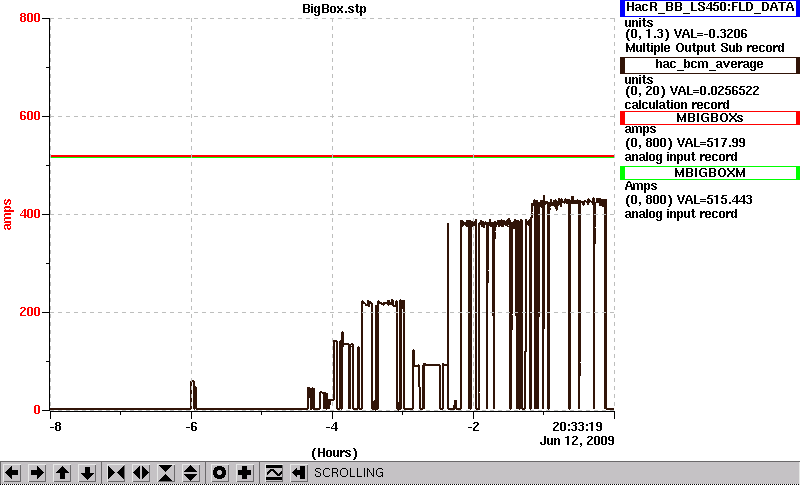
Task: Click 'analog input record' under MBIGBOXs
Action: point(681,157)
